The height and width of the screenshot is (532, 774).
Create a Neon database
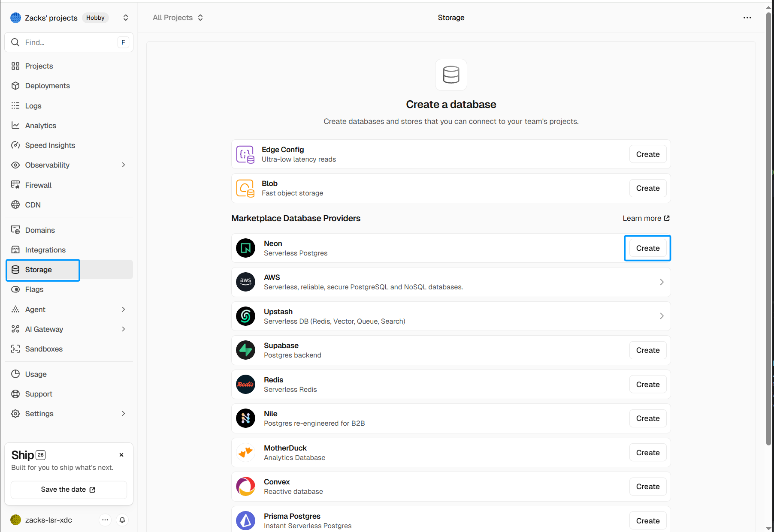pyautogui.click(x=648, y=248)
